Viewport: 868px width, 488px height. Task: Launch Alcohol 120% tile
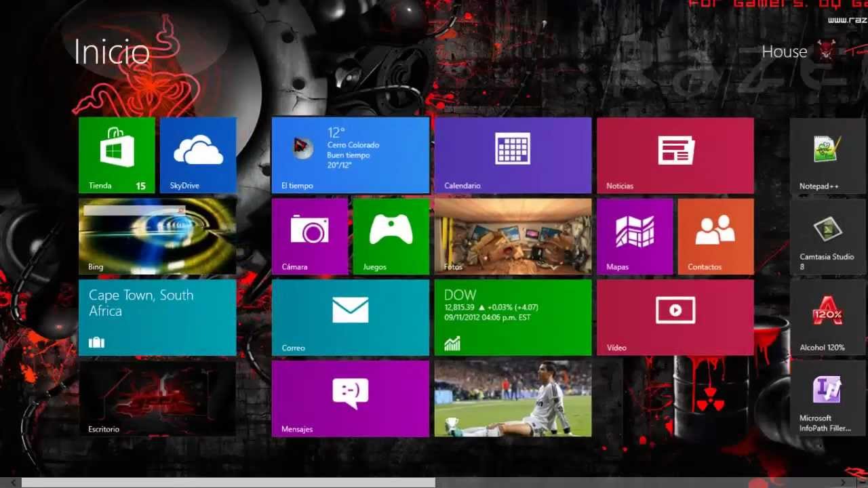pos(829,318)
